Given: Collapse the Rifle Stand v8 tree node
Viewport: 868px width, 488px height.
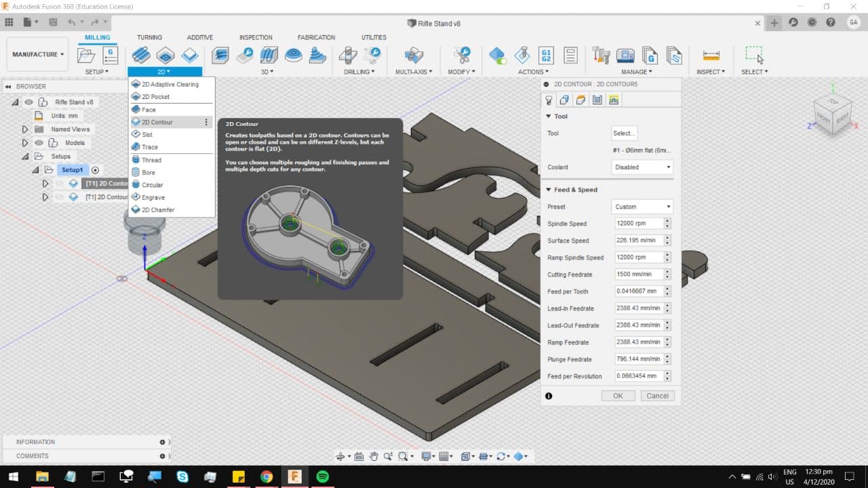Looking at the screenshot, I should pos(16,102).
